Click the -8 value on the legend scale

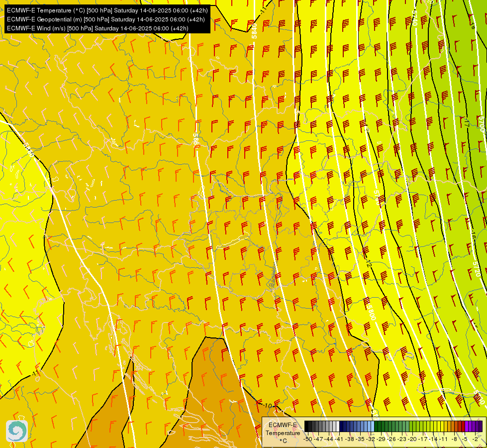454,439
